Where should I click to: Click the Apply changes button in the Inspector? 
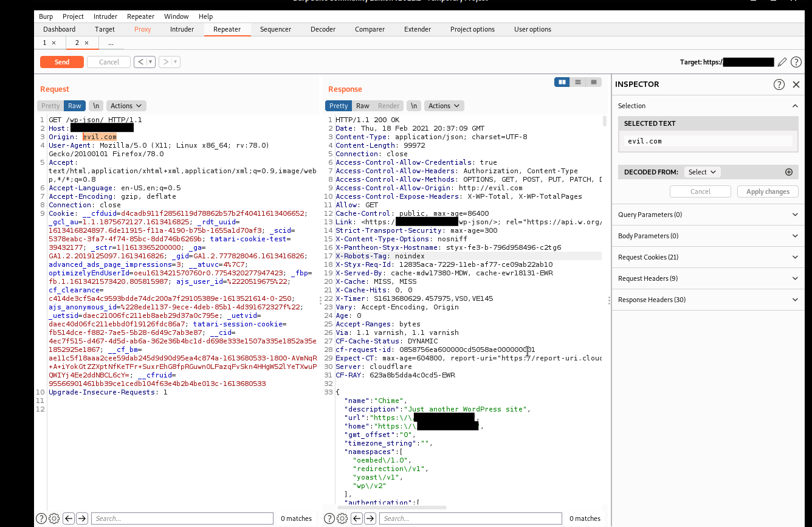pos(768,191)
